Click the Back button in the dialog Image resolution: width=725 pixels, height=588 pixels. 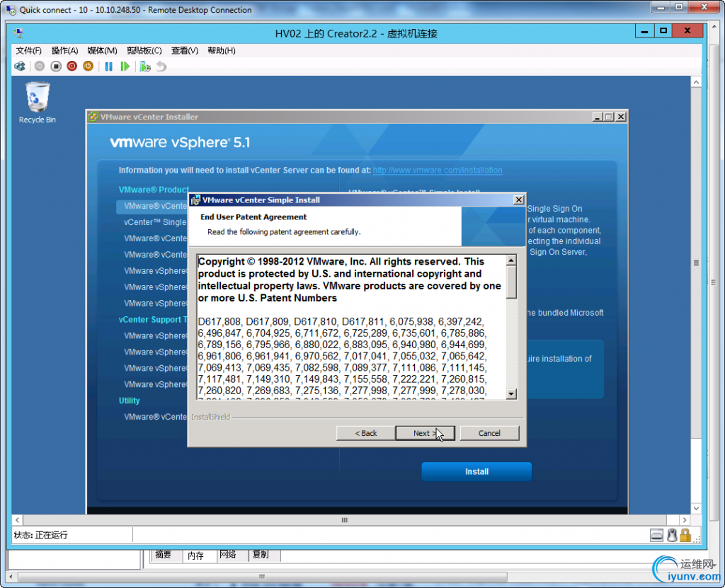366,433
